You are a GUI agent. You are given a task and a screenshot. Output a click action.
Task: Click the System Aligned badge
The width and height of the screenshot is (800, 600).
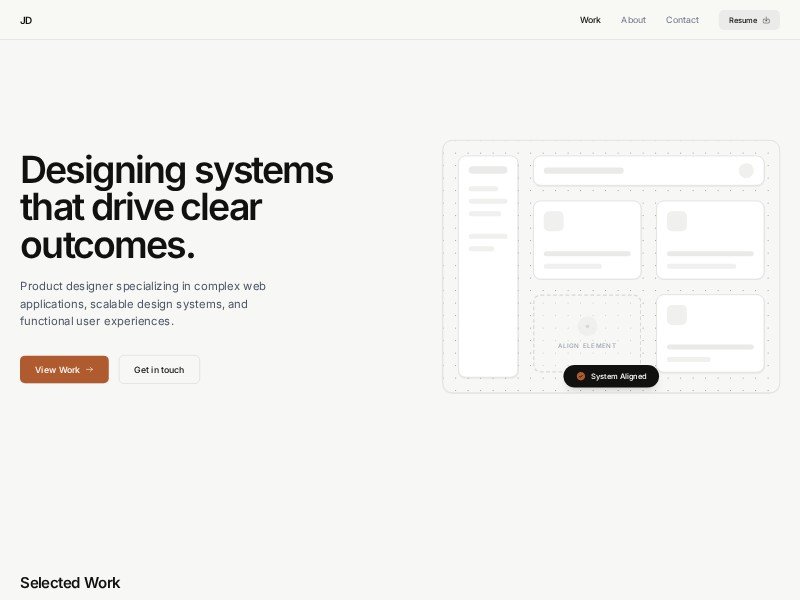click(x=611, y=376)
